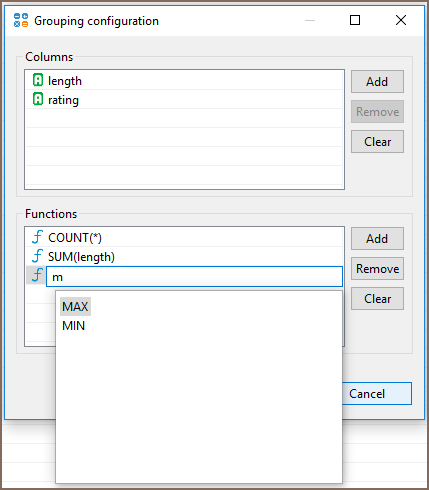The height and width of the screenshot is (490, 429).
Task: Click the function name input field
Action: pos(194,276)
